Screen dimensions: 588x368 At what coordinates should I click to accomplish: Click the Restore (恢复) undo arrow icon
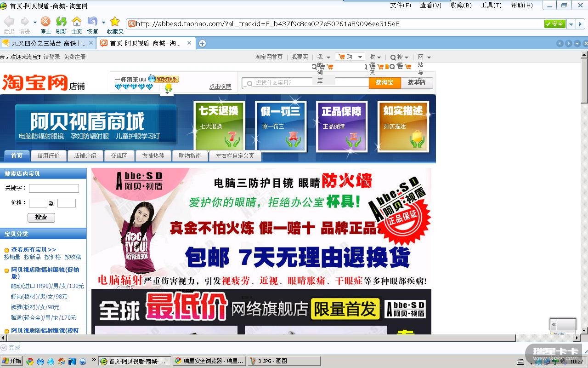coord(92,22)
